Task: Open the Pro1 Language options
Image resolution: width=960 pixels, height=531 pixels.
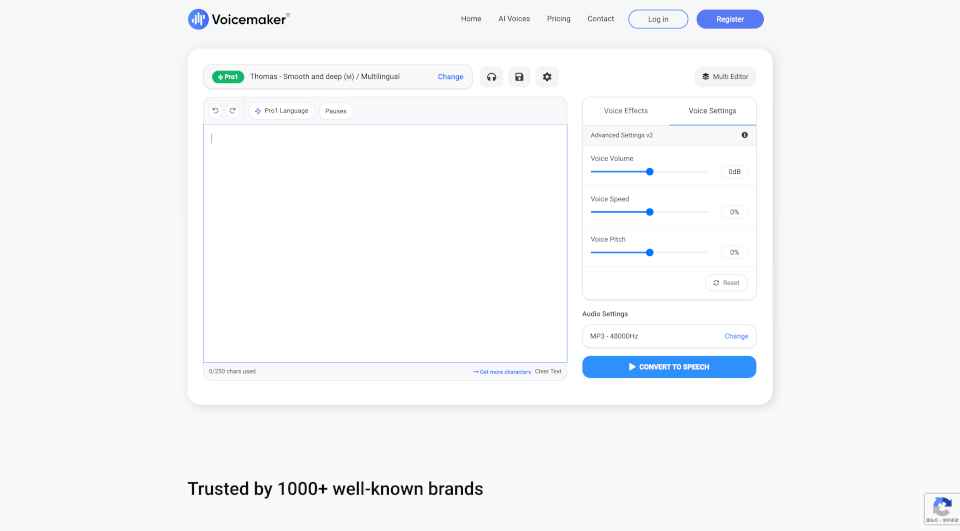Action: point(281,111)
